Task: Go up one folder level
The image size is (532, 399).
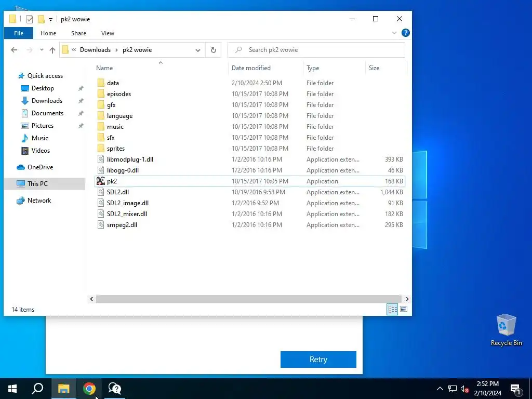Action: pyautogui.click(x=52, y=50)
